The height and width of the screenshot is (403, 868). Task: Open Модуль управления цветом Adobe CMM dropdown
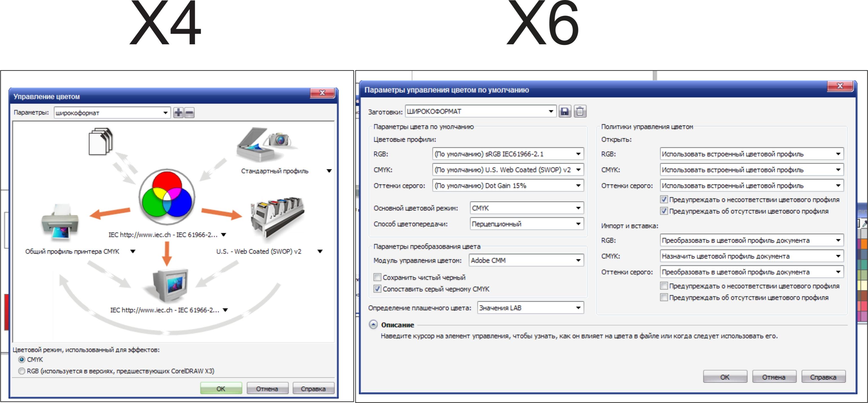526,260
